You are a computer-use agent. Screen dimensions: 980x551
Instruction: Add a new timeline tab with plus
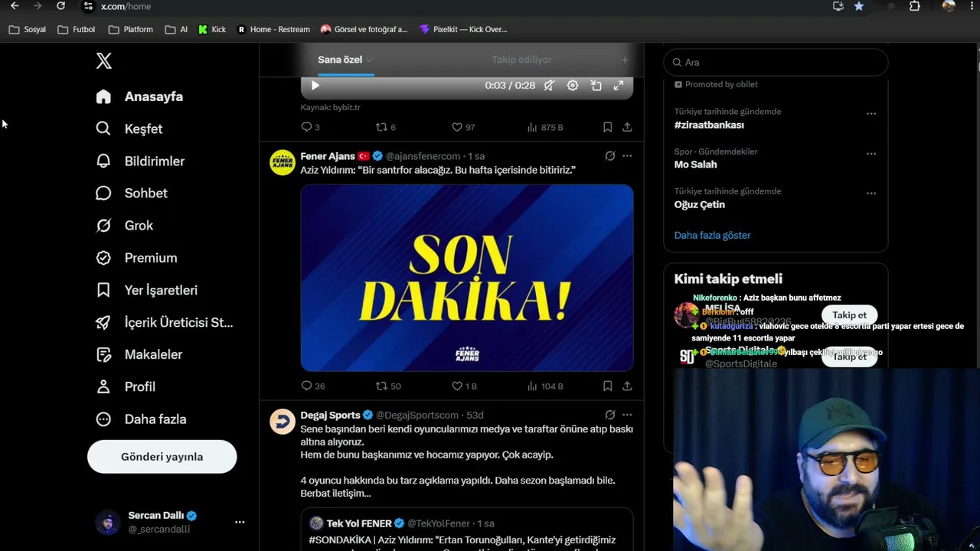(625, 60)
